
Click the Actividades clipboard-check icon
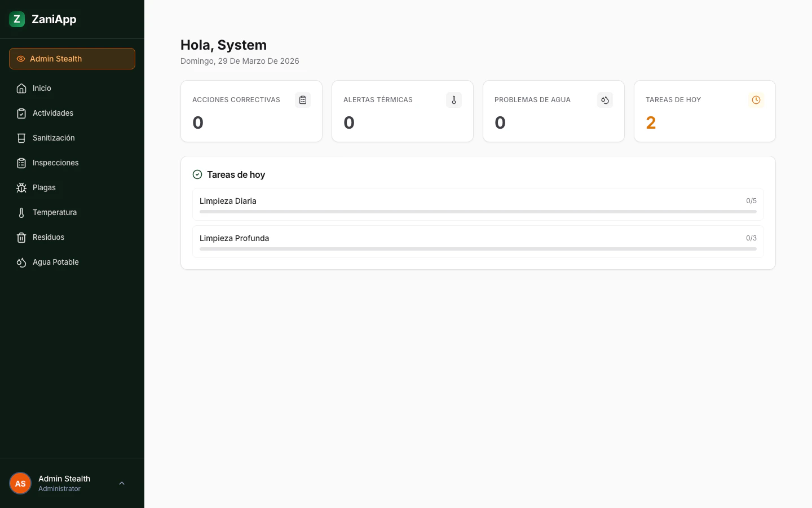tap(21, 113)
